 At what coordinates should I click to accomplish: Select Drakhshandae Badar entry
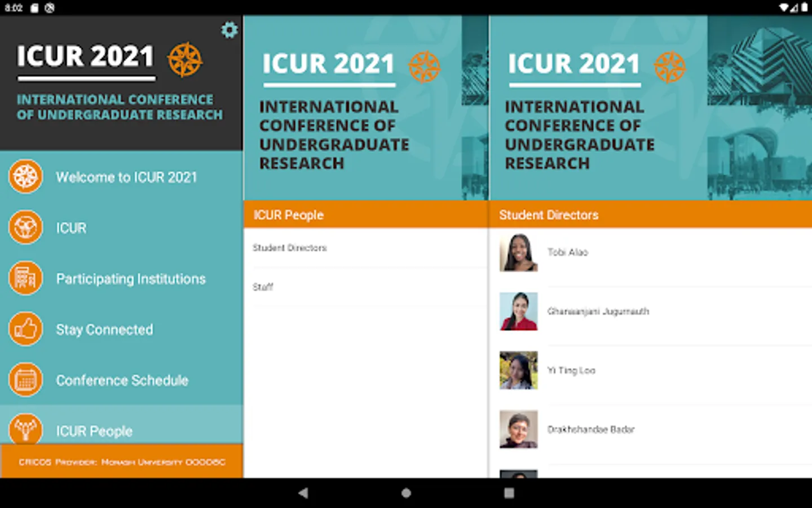(651, 430)
